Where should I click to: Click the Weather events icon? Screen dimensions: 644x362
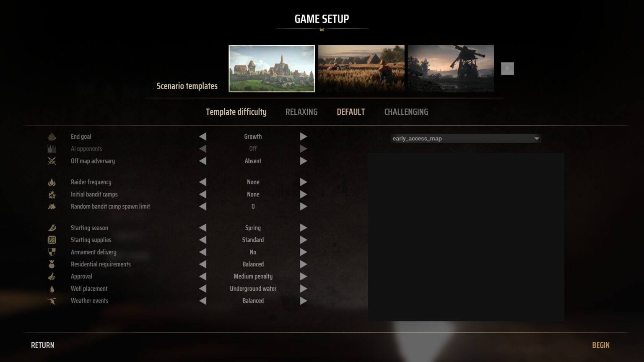52,301
